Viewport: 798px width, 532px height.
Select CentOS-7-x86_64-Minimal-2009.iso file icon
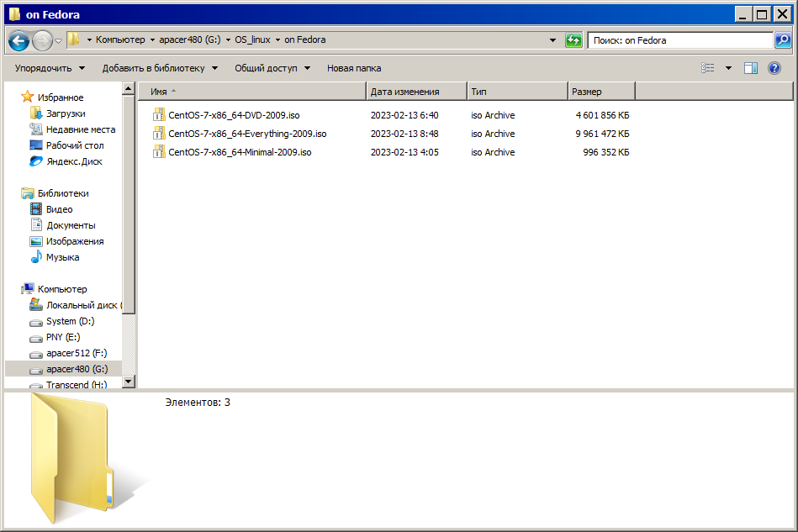pyautogui.click(x=159, y=151)
